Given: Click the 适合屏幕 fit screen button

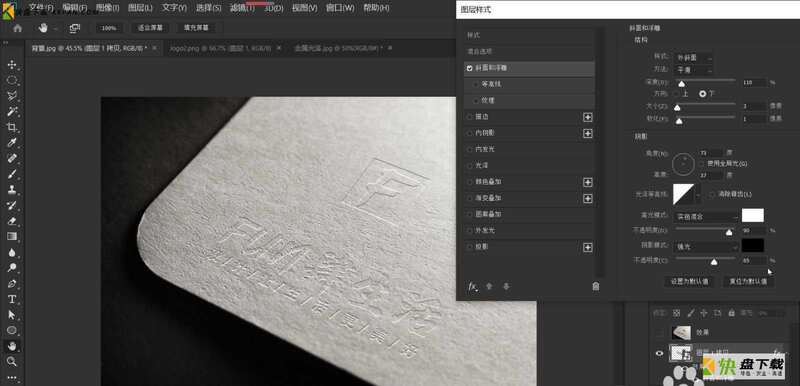Looking at the screenshot, I should point(150,28).
